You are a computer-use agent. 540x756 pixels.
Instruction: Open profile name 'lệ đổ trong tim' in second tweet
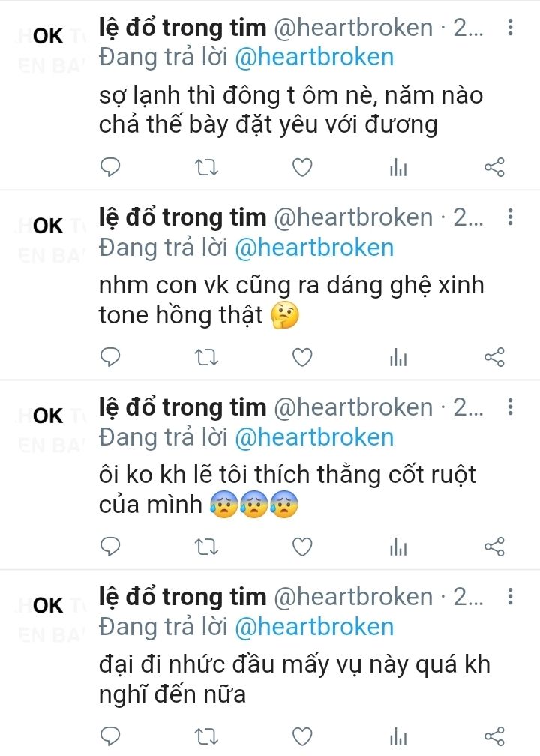pyautogui.click(x=183, y=218)
